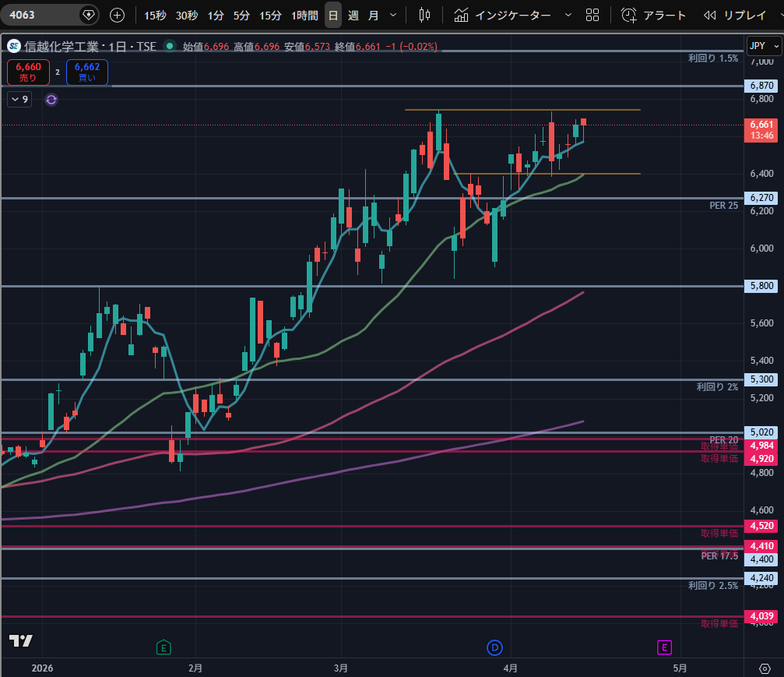Click the 3月 time axis label
Viewport: 784px width, 677px height.
click(340, 668)
